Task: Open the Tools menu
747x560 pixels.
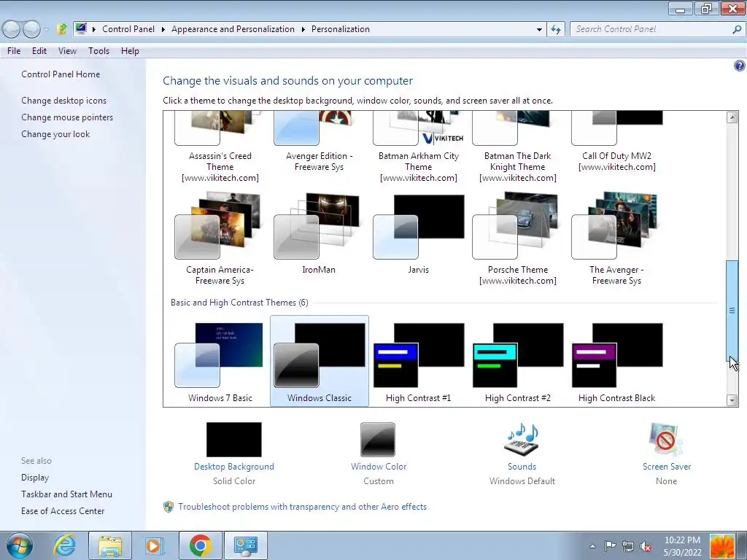Action: 98,51
